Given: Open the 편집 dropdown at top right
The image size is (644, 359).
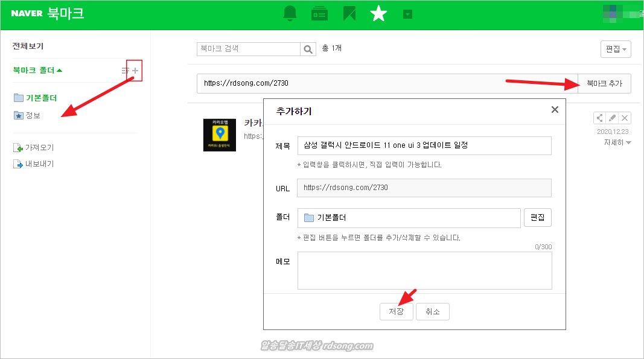Looking at the screenshot, I should click(x=616, y=49).
